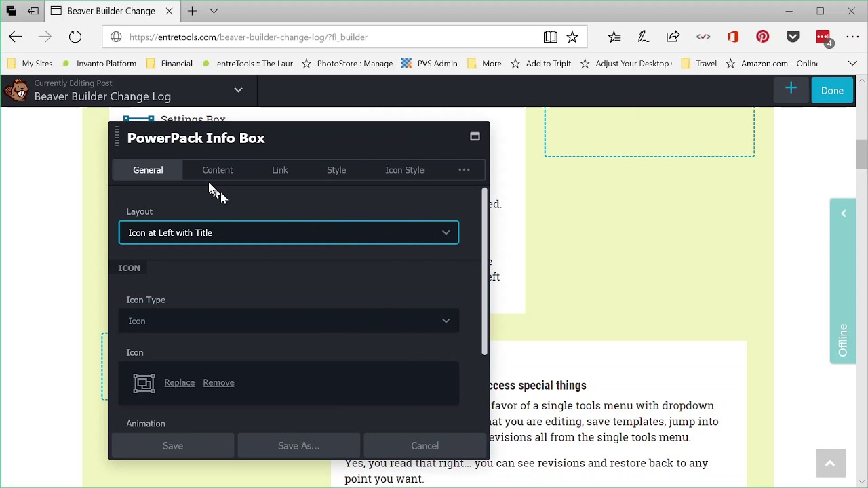Screen dimensions: 868x488
Task: Open the LastPass extension icon
Action: (823, 38)
